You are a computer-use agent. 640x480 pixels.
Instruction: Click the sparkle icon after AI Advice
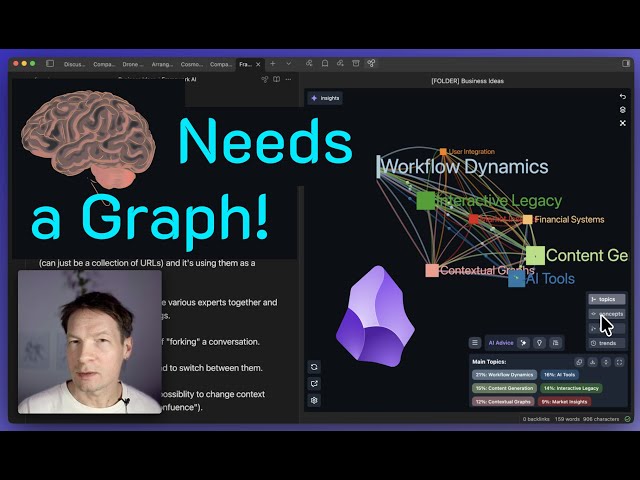tap(523, 343)
